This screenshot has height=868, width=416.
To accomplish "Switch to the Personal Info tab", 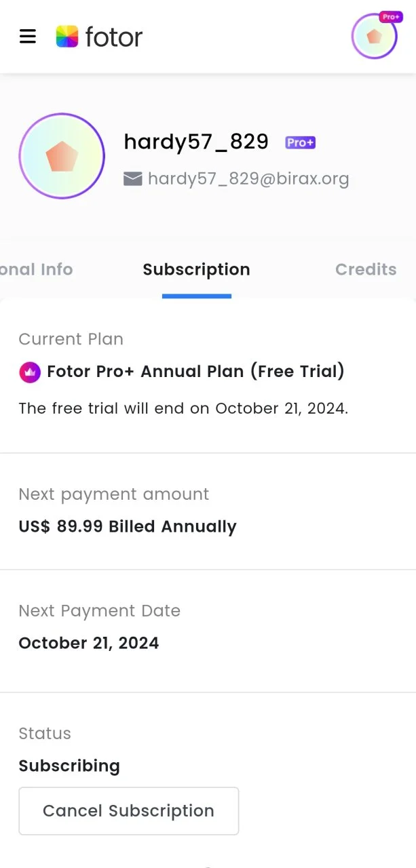I will coord(37,269).
